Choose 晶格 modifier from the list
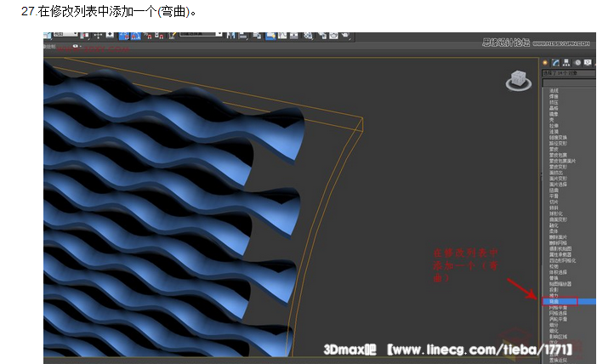This screenshot has width=597, height=364. tap(554, 108)
